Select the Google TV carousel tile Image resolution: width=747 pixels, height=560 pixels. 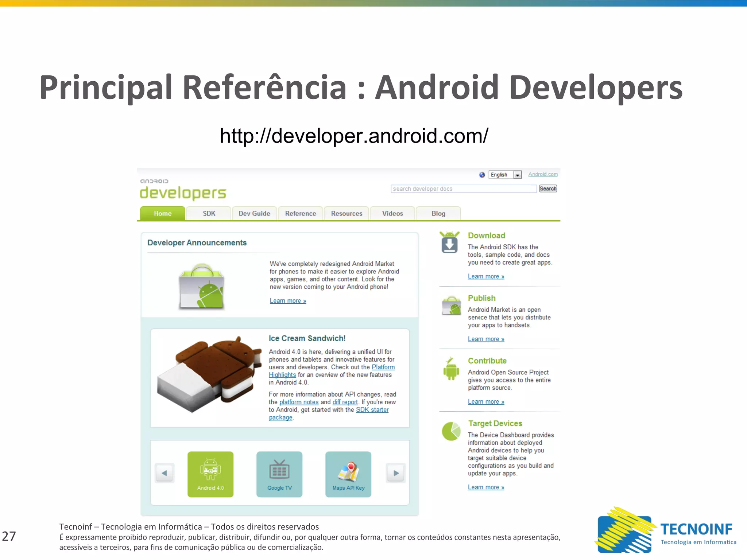click(279, 474)
